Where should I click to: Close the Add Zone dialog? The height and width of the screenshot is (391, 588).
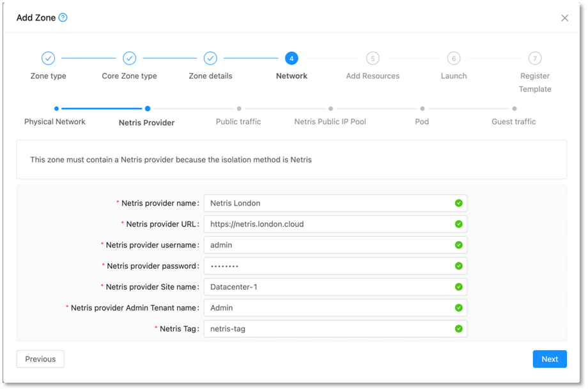(564, 18)
